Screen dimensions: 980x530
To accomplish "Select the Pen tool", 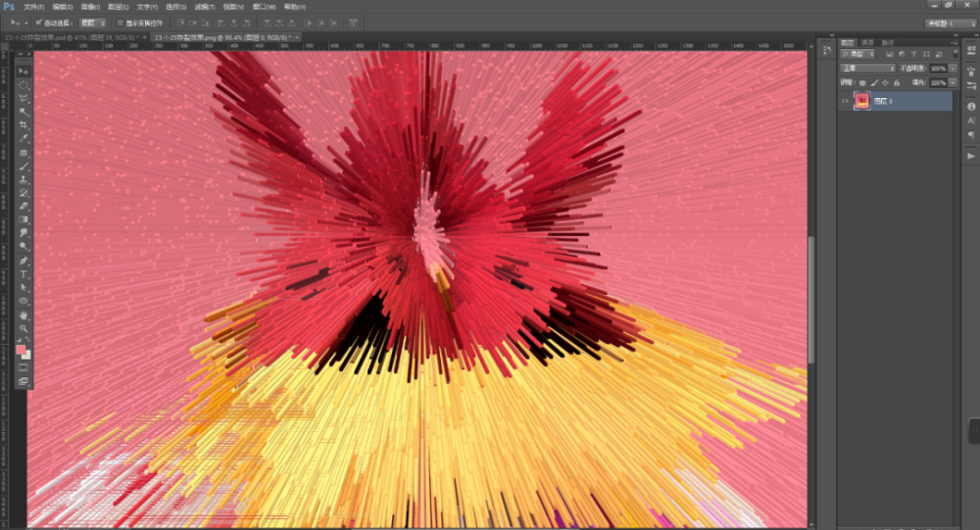I will tap(24, 261).
